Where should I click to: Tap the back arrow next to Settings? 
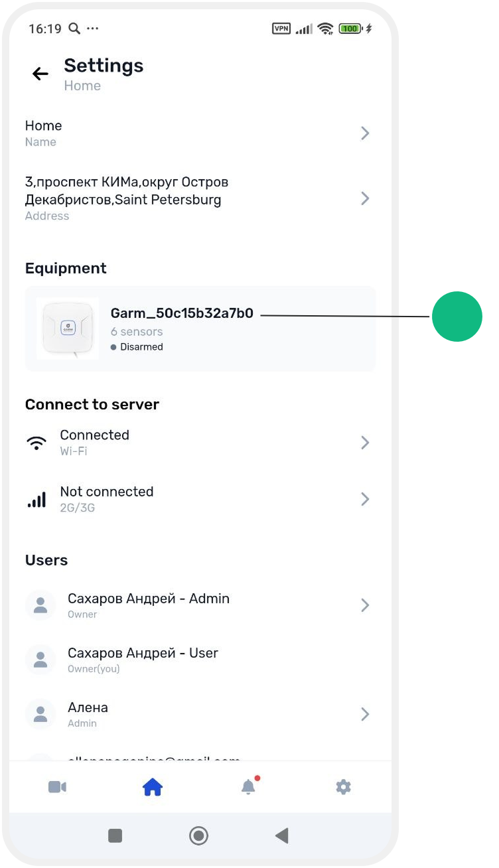[x=40, y=74]
